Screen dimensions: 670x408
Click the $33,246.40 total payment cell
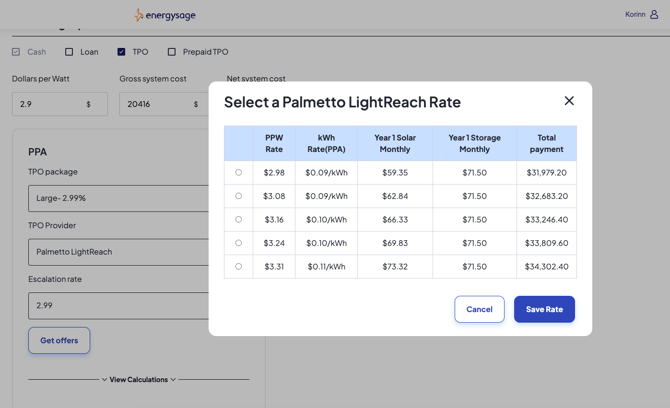(547, 220)
